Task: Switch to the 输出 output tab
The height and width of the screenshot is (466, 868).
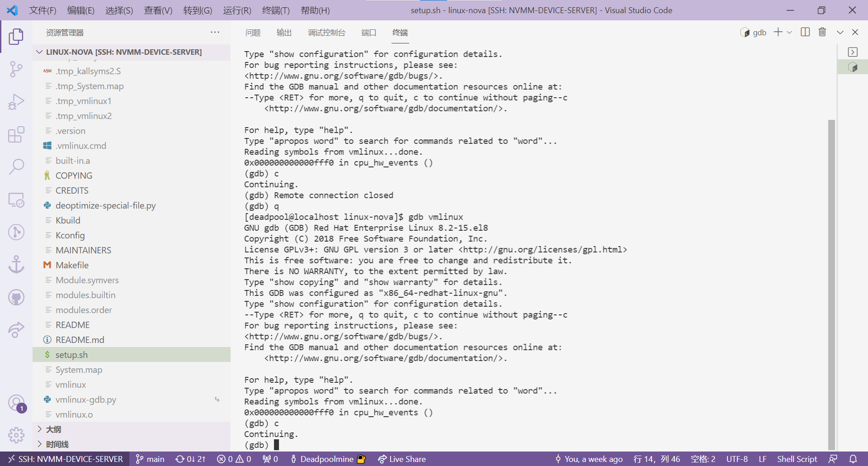Action: tap(284, 33)
